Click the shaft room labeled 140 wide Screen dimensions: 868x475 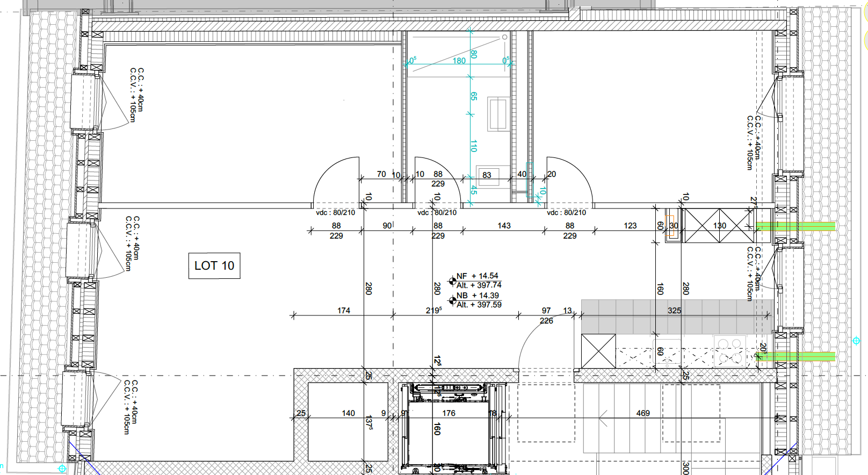[x=348, y=422]
